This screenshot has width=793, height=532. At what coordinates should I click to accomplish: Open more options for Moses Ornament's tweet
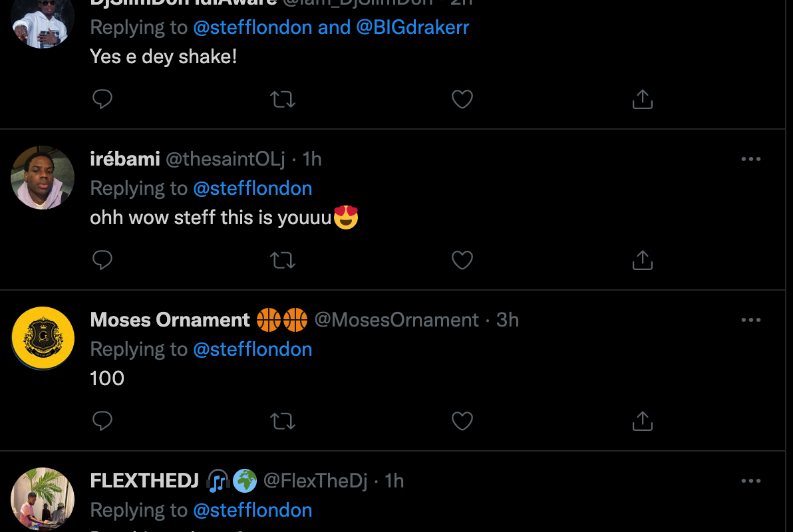pos(750,320)
